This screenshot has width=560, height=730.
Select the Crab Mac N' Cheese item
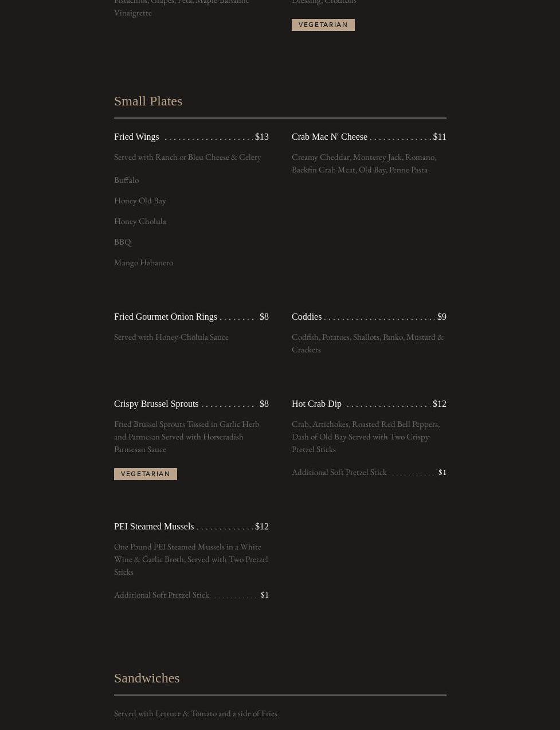pos(330,137)
